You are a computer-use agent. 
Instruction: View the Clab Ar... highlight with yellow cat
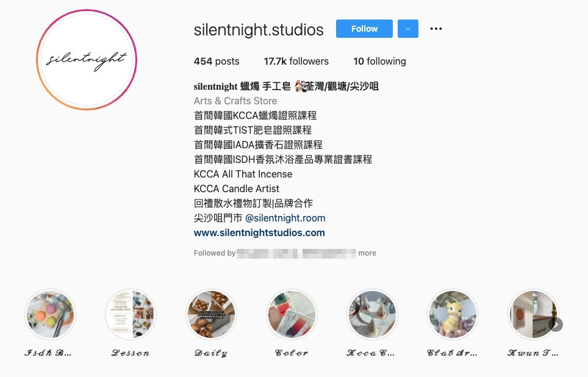point(453,314)
